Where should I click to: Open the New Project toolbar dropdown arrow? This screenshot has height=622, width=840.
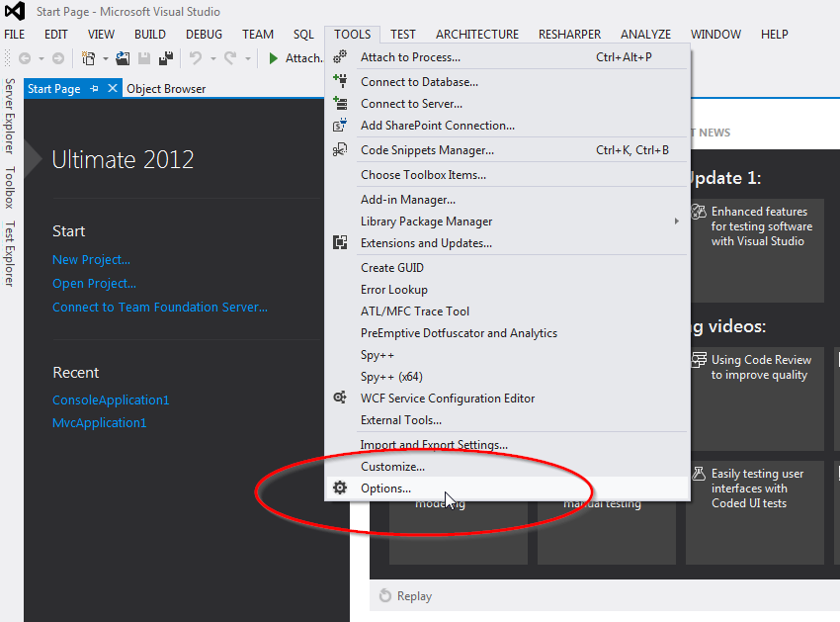point(105,58)
